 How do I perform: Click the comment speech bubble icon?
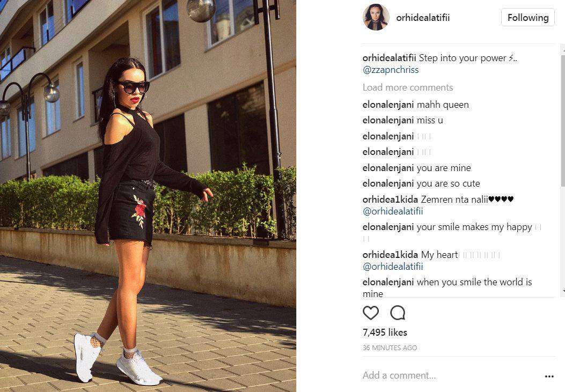[x=398, y=313]
